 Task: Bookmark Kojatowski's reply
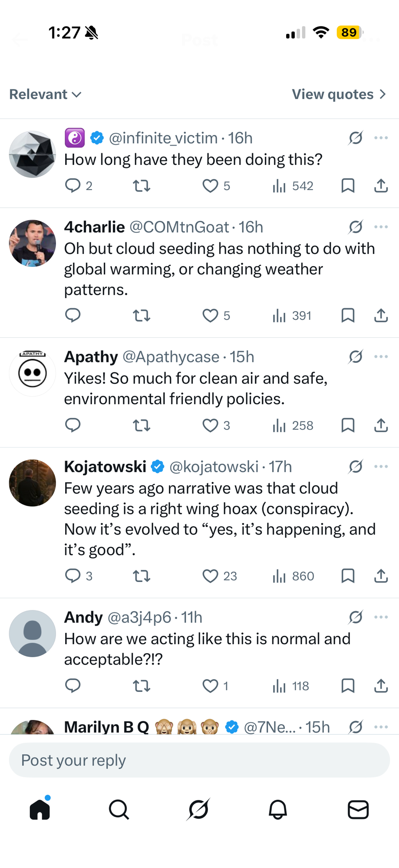[x=348, y=576]
